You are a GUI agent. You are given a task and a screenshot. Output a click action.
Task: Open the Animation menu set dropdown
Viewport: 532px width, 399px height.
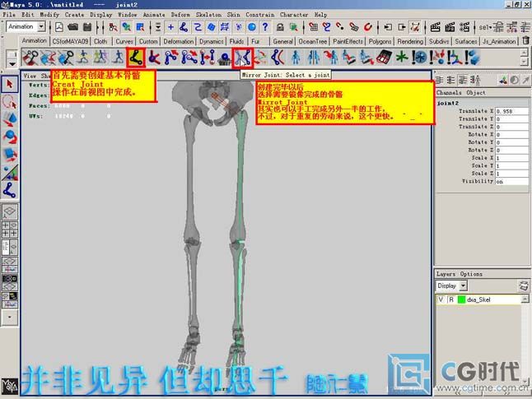(x=41, y=26)
